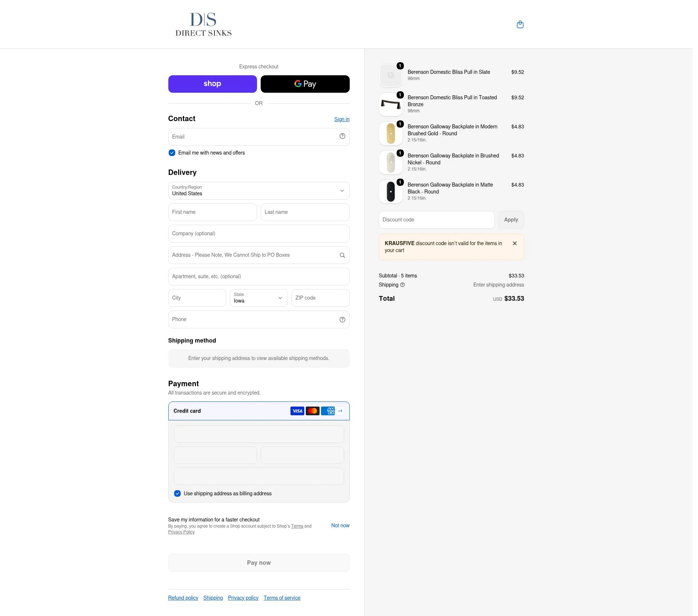Click the phone field help icon
The width and height of the screenshot is (698, 616).
[342, 320]
